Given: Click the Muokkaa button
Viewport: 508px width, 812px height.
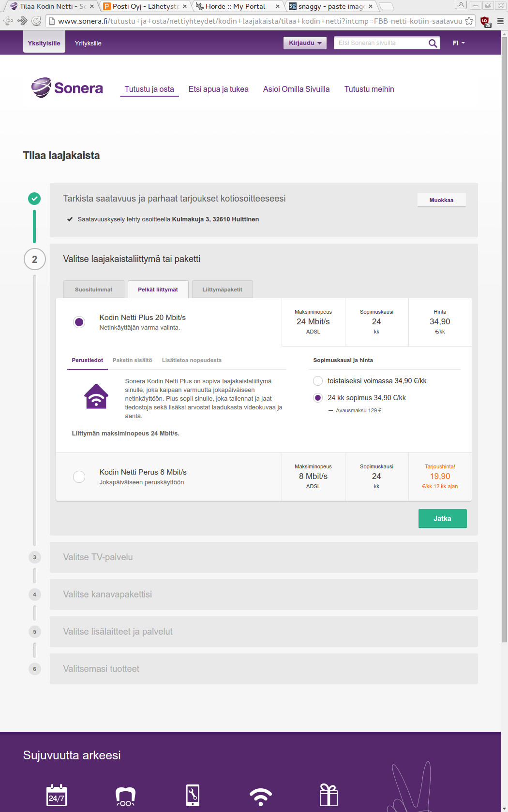Looking at the screenshot, I should click(x=441, y=200).
